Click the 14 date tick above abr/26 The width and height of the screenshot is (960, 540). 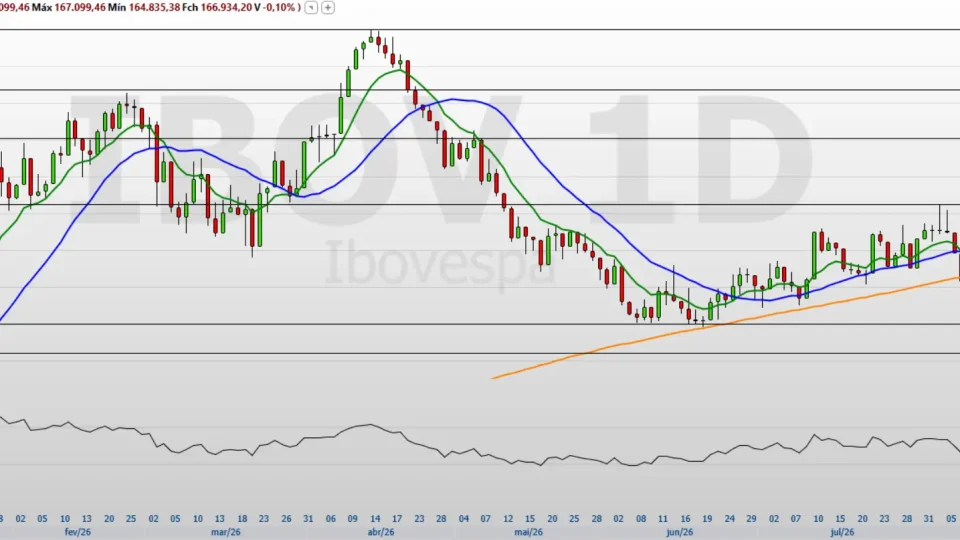[375, 519]
